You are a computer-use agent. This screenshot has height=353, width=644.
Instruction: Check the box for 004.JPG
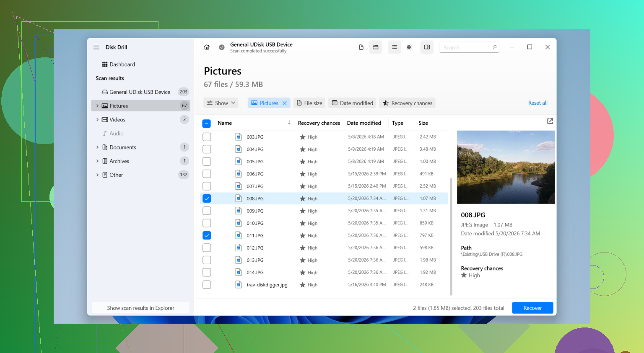pos(207,149)
